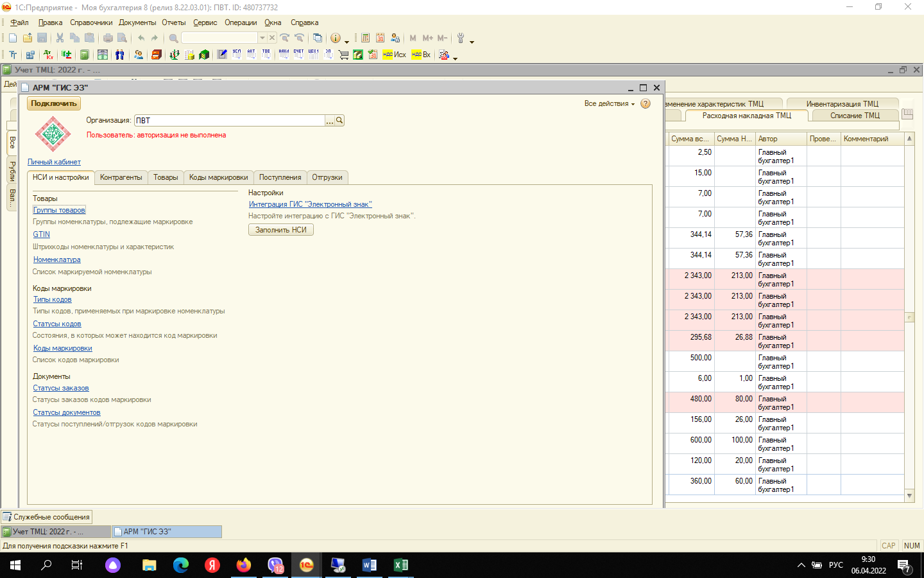The height and width of the screenshot is (578, 924).
Task: Switch to the Коды маркировки tab
Action: tap(218, 177)
